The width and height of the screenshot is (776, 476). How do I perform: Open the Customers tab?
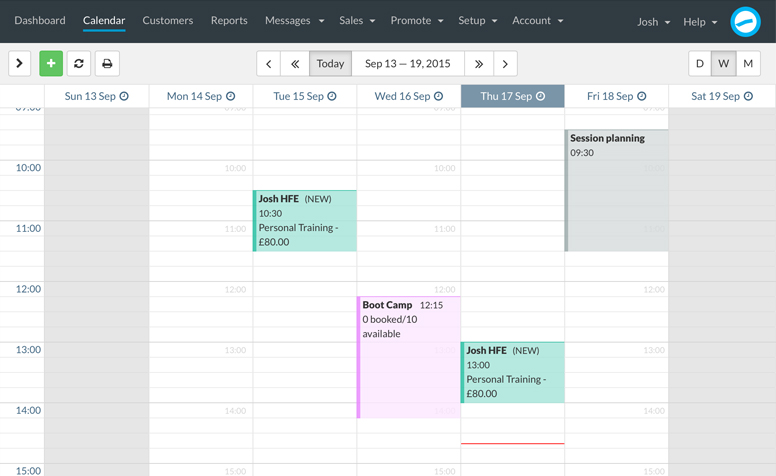(x=167, y=21)
